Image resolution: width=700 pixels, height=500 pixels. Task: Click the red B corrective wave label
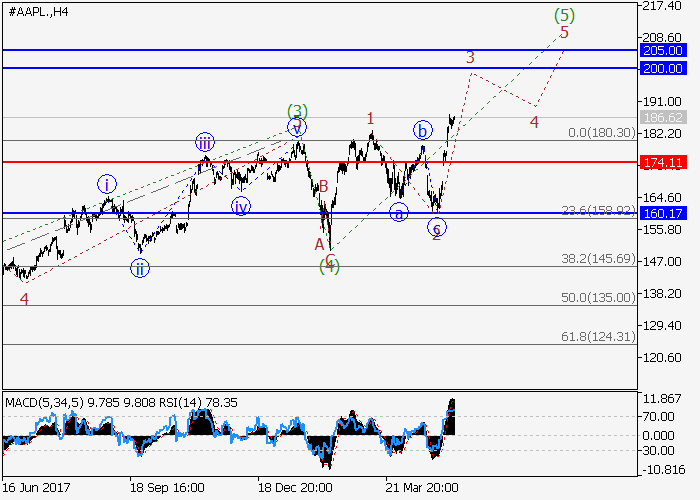(323, 186)
